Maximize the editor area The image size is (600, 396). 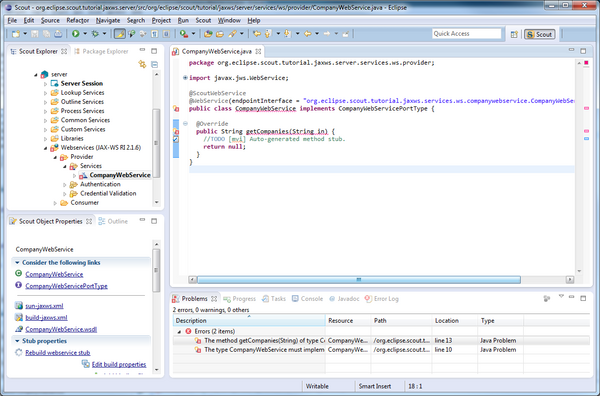tap(583, 51)
